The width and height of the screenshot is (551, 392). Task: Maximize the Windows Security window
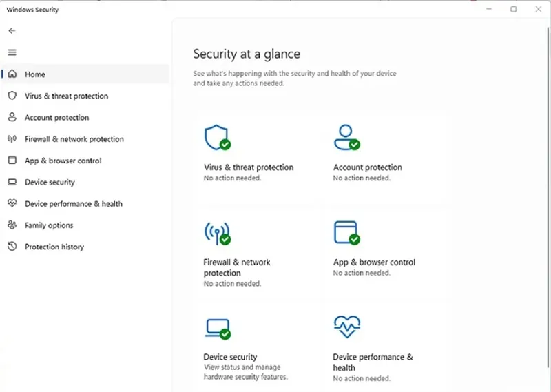pyautogui.click(x=513, y=10)
